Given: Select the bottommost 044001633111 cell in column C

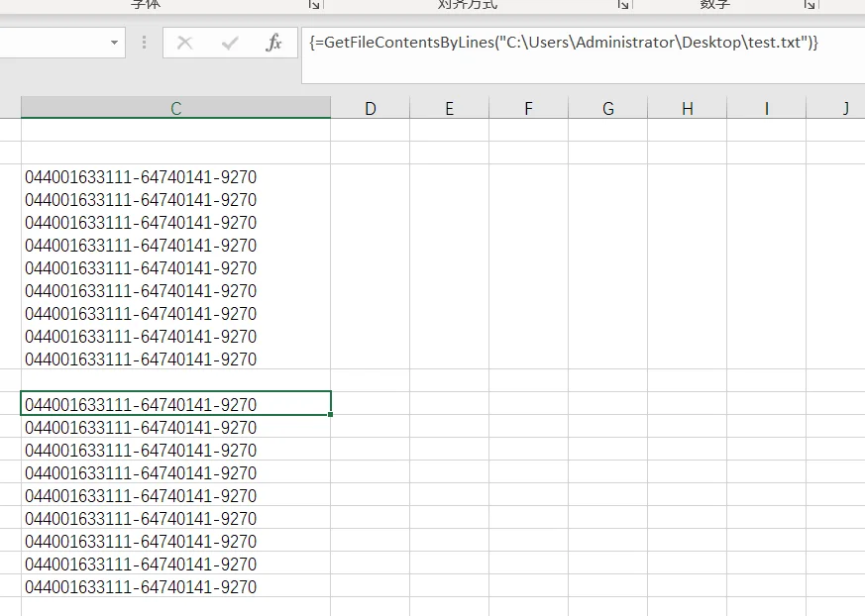Looking at the screenshot, I should click(x=176, y=586).
